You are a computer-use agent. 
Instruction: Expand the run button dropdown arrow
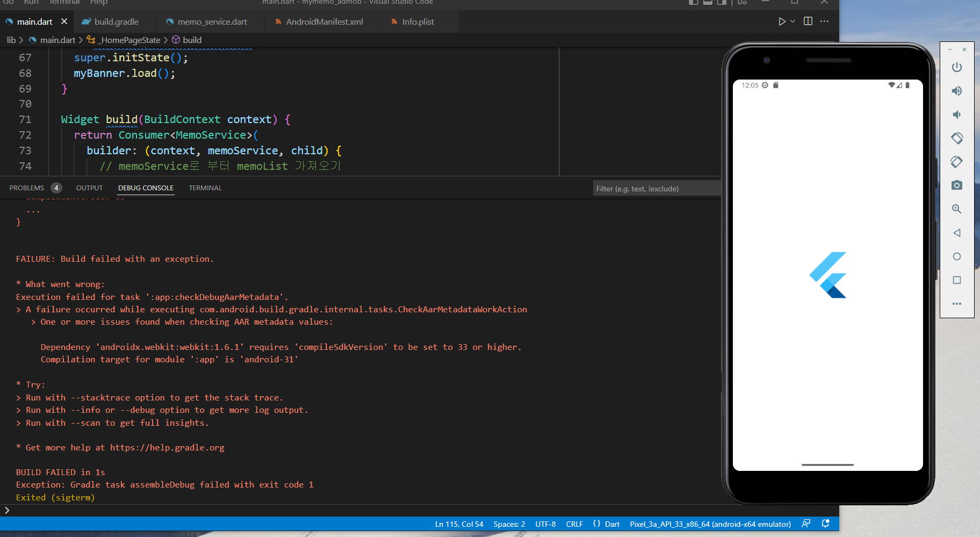pyautogui.click(x=792, y=22)
